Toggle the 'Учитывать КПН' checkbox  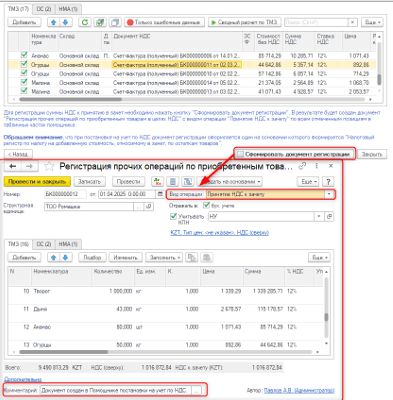(x=173, y=217)
